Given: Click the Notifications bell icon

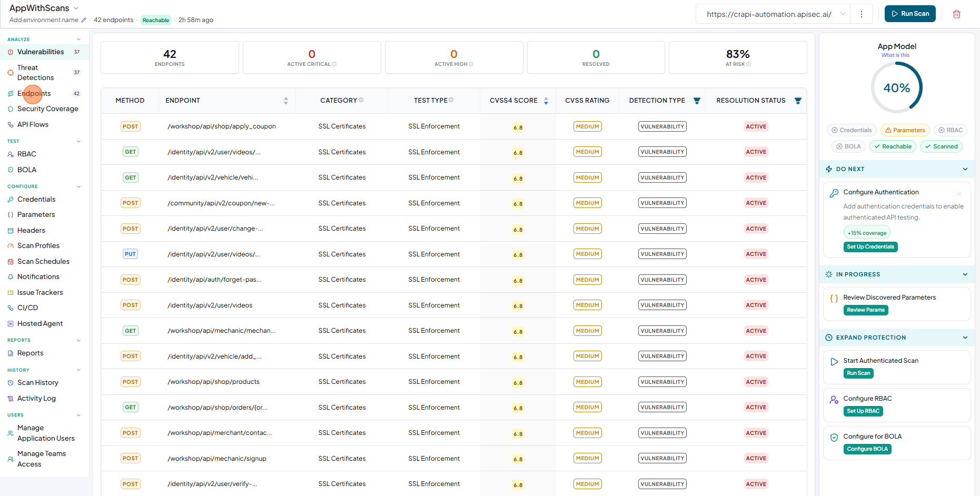Looking at the screenshot, I should [11, 277].
